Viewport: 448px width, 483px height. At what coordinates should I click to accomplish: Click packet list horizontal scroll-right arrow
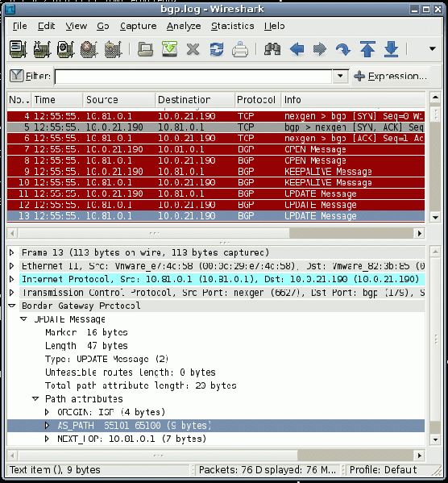[x=419, y=234]
